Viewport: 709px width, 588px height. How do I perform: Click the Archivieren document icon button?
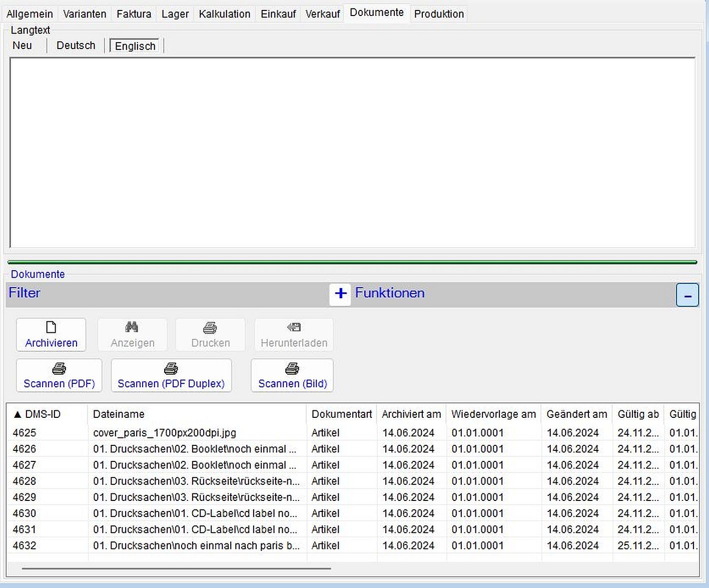click(51, 335)
